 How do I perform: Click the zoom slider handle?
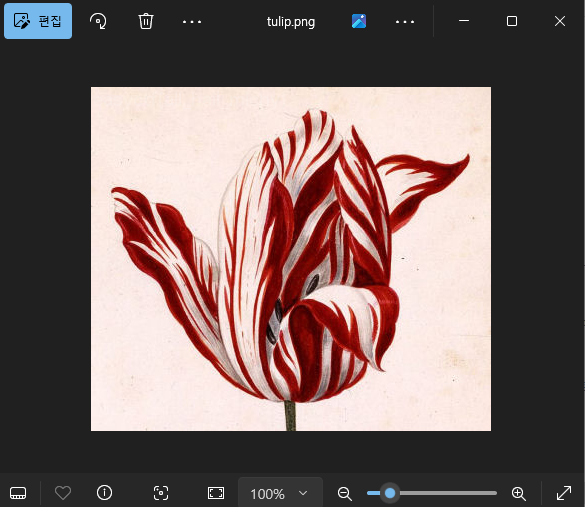tap(390, 493)
